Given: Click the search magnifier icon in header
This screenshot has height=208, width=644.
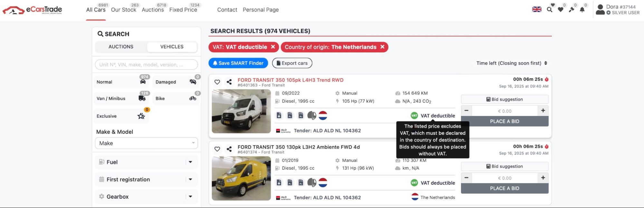Looking at the screenshot, I should click(x=550, y=10).
